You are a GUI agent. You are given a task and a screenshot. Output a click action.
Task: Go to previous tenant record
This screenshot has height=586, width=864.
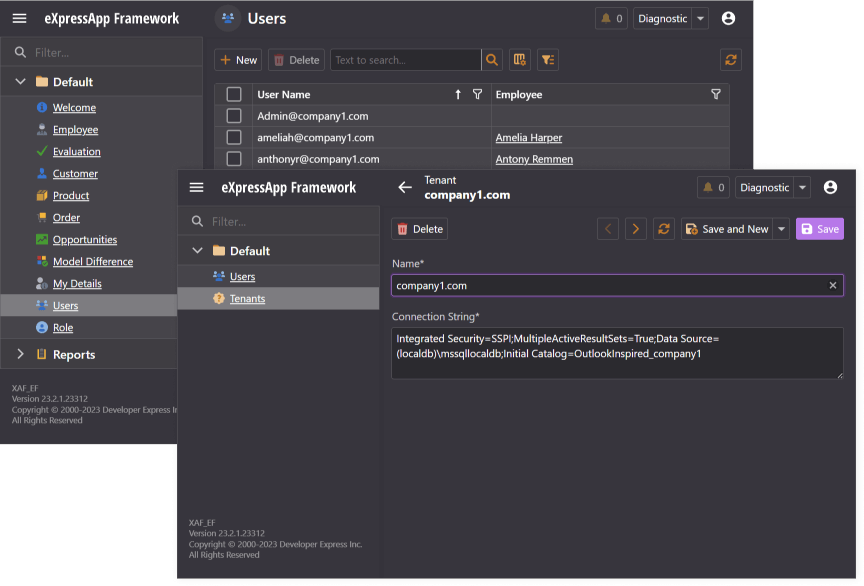pyautogui.click(x=608, y=229)
